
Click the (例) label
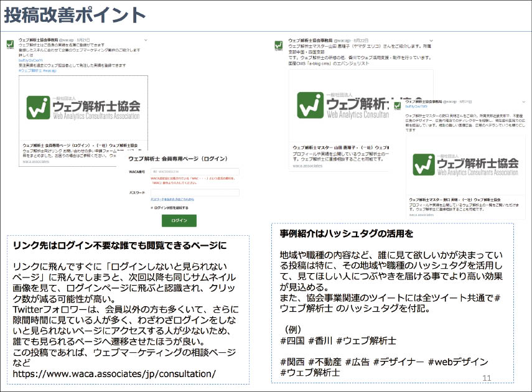point(293,330)
